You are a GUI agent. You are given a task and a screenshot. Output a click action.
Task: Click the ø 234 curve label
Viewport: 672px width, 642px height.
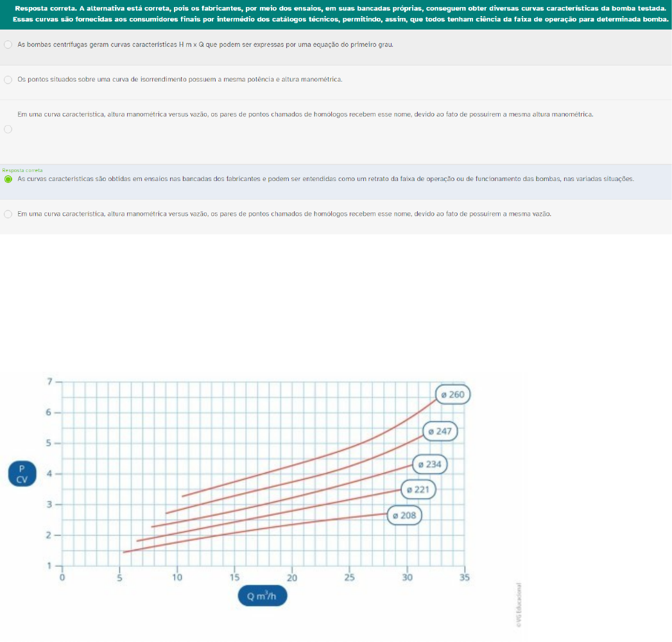[x=429, y=464]
